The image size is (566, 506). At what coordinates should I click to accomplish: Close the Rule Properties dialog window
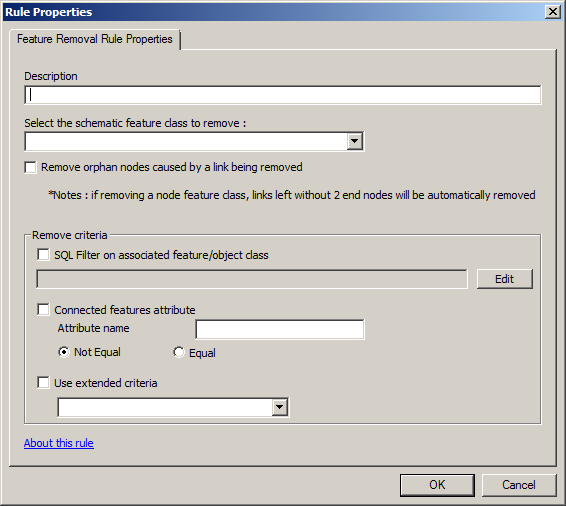click(553, 12)
